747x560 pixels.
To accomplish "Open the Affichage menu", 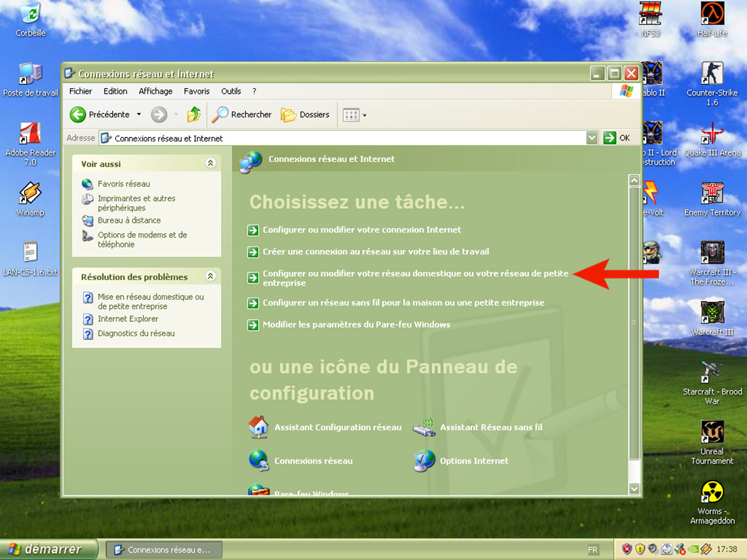I will click(156, 91).
